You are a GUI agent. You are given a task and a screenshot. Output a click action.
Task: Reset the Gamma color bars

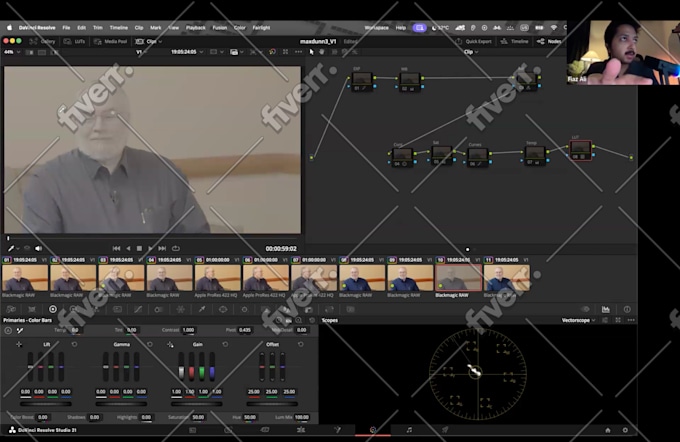point(150,344)
